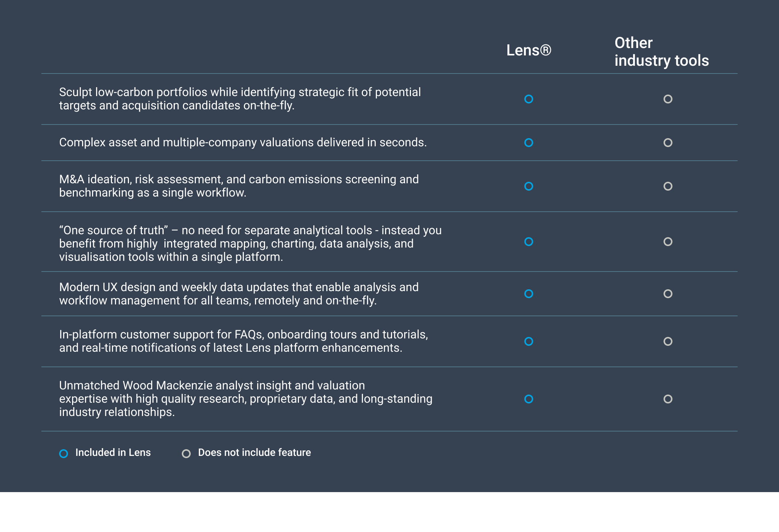Click the Lens circle for low-carbon portfolios row
Screen dimensions: 779x532
[x=529, y=99]
